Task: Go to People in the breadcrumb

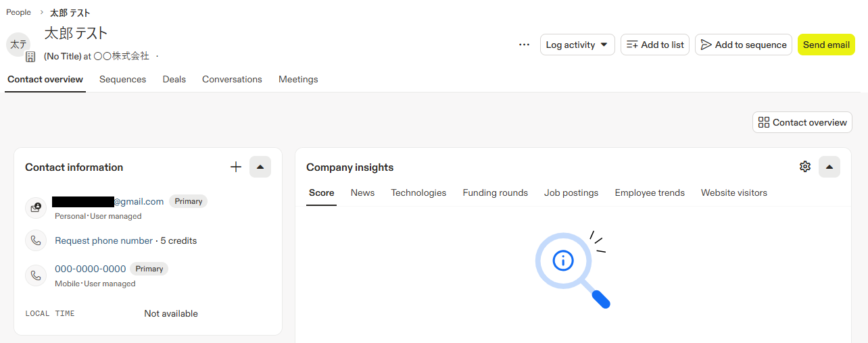Action: coord(18,12)
